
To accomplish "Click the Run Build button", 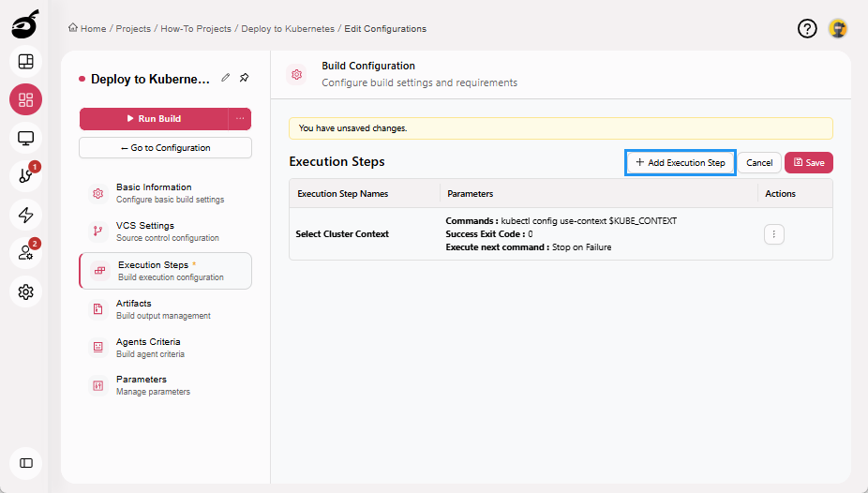I will click(x=154, y=118).
